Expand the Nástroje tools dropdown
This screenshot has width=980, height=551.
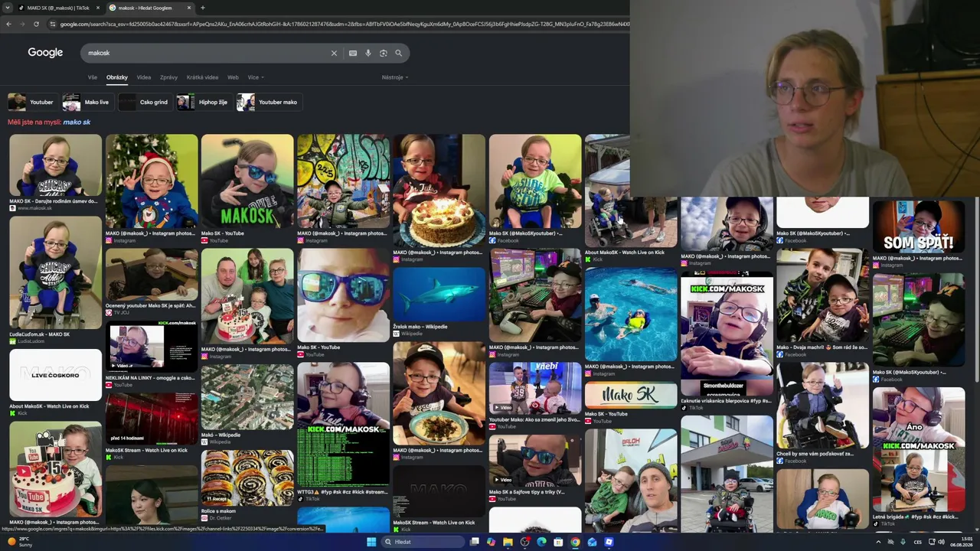(x=395, y=77)
